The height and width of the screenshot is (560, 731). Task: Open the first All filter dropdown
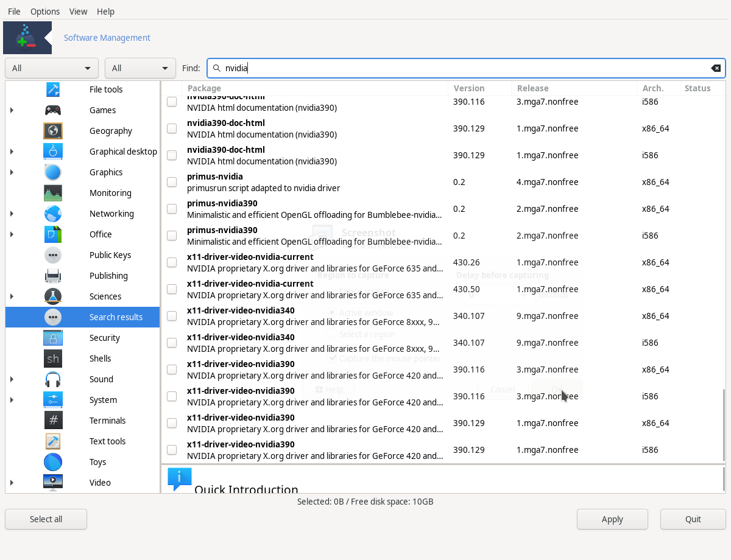click(x=52, y=68)
